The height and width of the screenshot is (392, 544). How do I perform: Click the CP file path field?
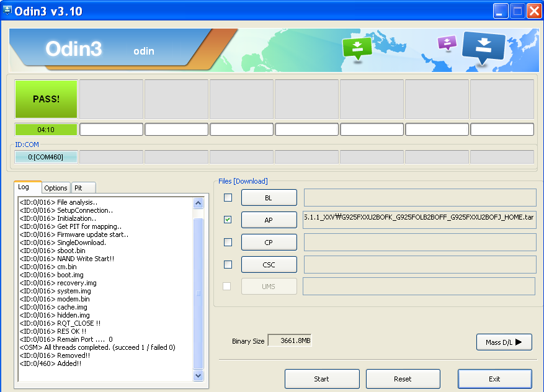coord(420,242)
